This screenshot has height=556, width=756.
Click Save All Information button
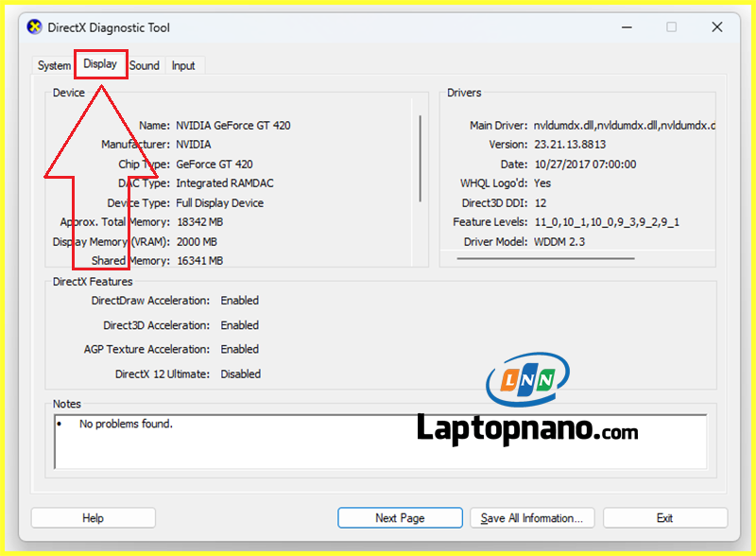click(x=532, y=518)
